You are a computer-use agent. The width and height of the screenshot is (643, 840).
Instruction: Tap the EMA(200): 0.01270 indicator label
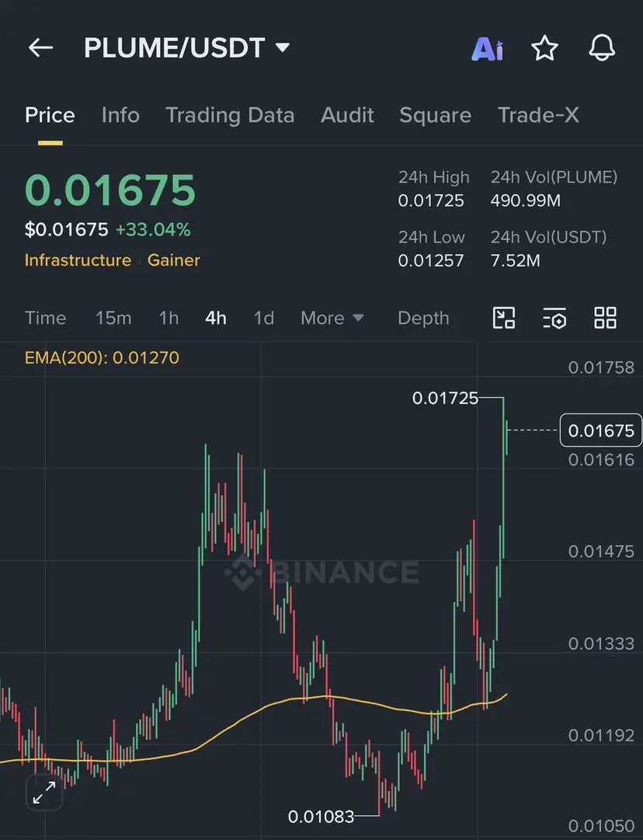[x=102, y=357]
